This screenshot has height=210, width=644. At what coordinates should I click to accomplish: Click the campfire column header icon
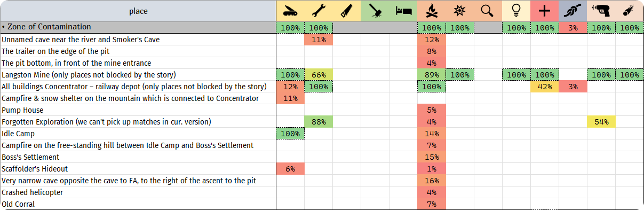point(432,11)
